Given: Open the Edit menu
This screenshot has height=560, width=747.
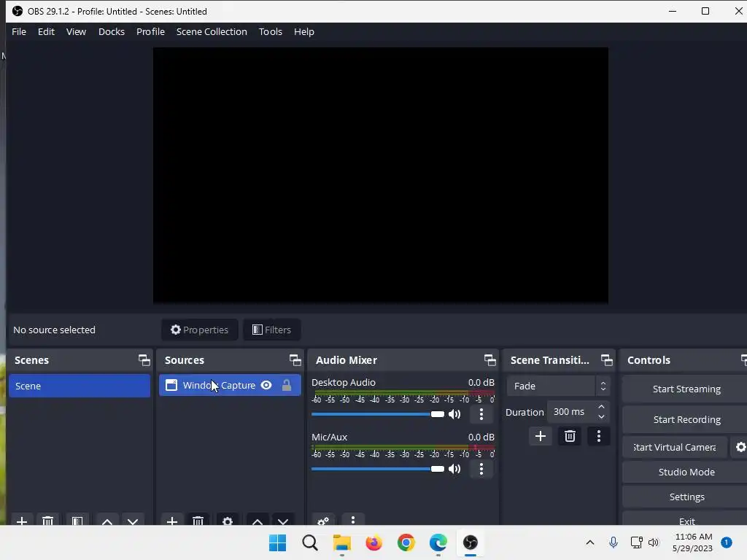Looking at the screenshot, I should click(46, 31).
